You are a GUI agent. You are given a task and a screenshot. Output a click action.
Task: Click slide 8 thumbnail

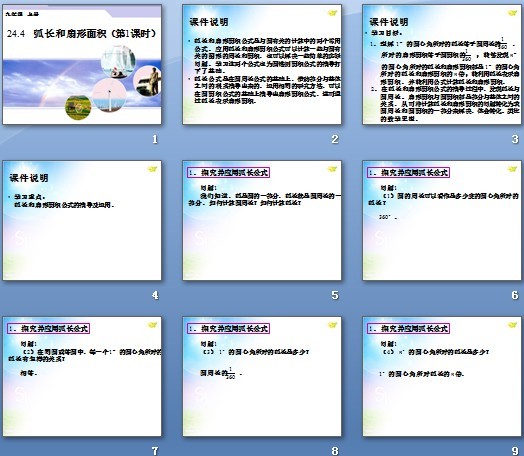pos(262,376)
